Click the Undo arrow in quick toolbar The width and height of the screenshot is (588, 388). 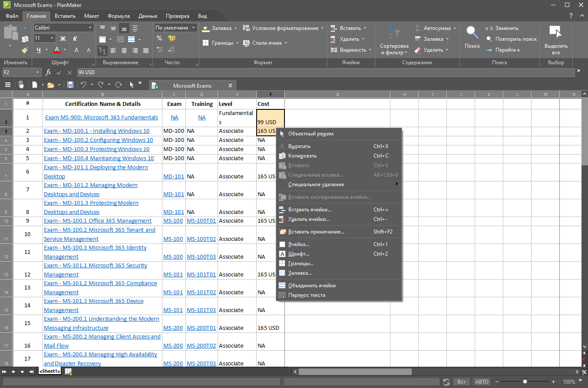click(x=83, y=85)
